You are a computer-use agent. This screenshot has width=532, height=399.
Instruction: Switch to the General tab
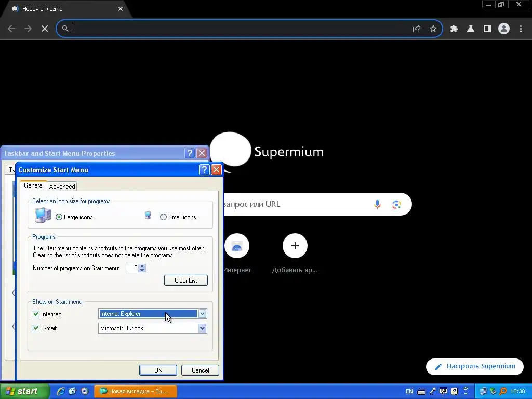pos(33,185)
